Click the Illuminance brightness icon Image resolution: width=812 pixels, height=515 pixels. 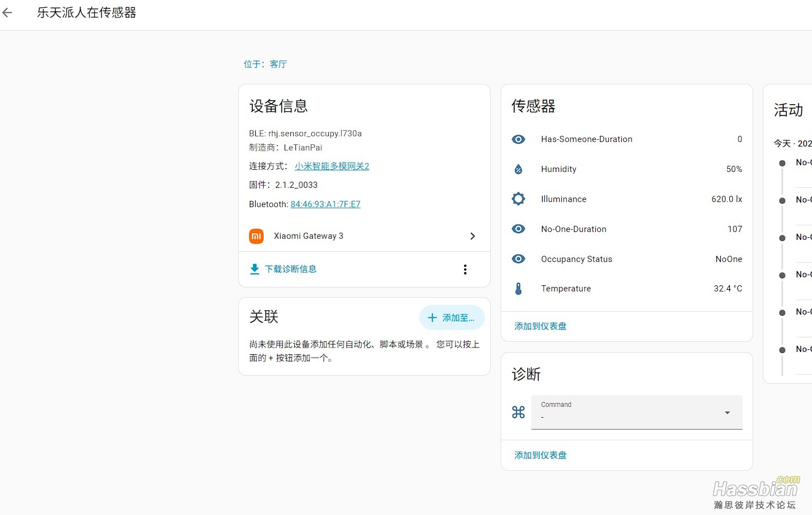pyautogui.click(x=518, y=199)
